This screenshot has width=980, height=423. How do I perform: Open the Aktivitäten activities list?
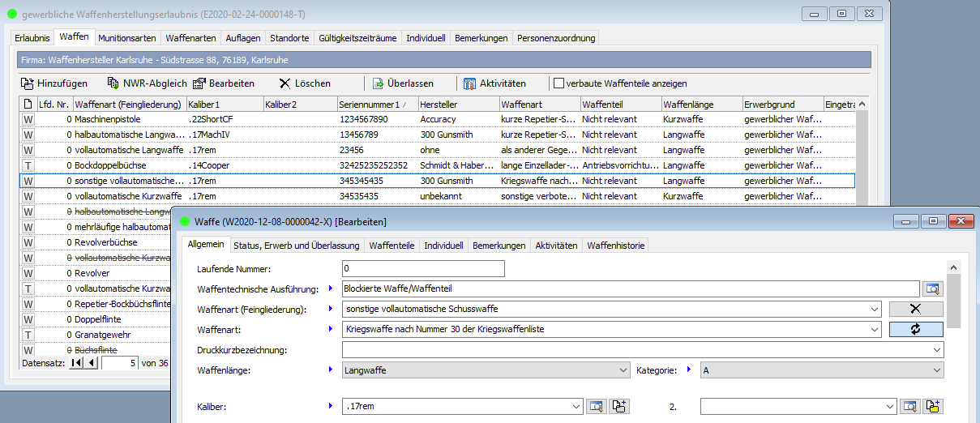point(494,83)
